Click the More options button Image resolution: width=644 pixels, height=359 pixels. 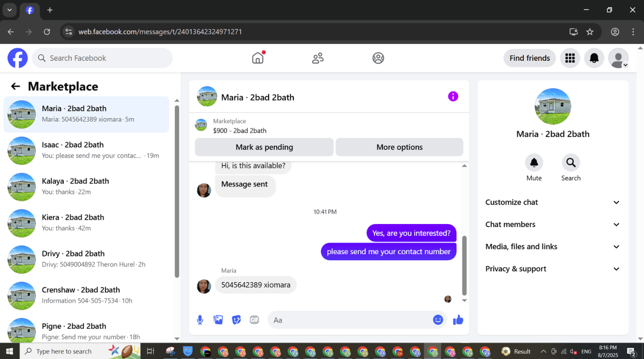(399, 147)
